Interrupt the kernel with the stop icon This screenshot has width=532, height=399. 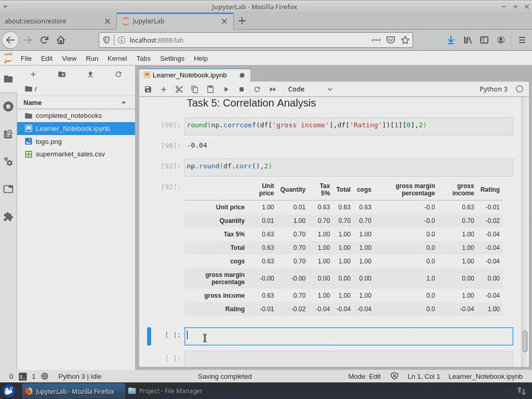[242, 89]
